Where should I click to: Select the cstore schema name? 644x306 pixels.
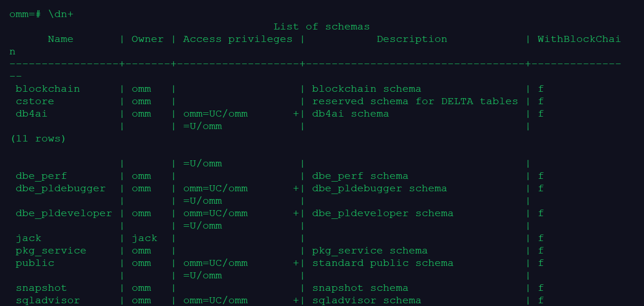pos(35,101)
